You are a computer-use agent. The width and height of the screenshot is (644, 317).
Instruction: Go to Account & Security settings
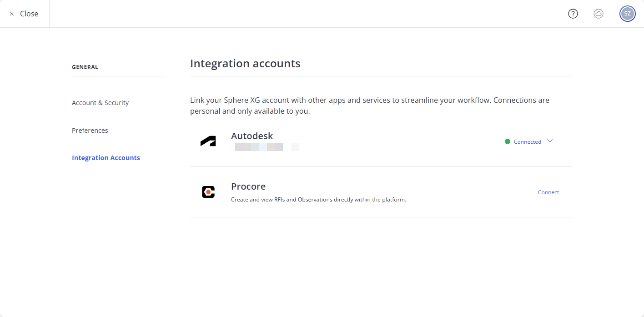tap(100, 103)
